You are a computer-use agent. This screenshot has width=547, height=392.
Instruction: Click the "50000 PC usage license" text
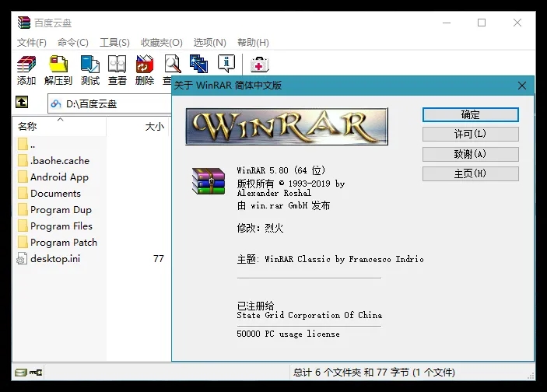[x=288, y=334]
